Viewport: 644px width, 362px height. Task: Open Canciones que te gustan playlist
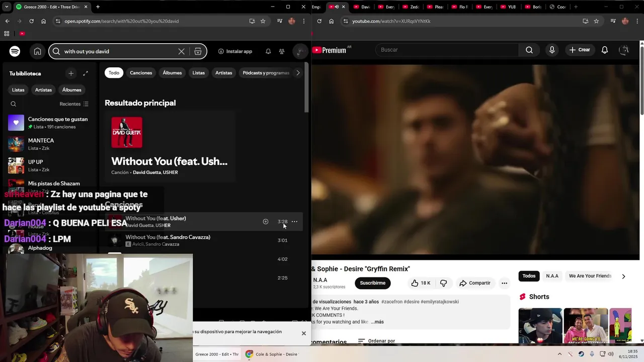pyautogui.click(x=49, y=123)
